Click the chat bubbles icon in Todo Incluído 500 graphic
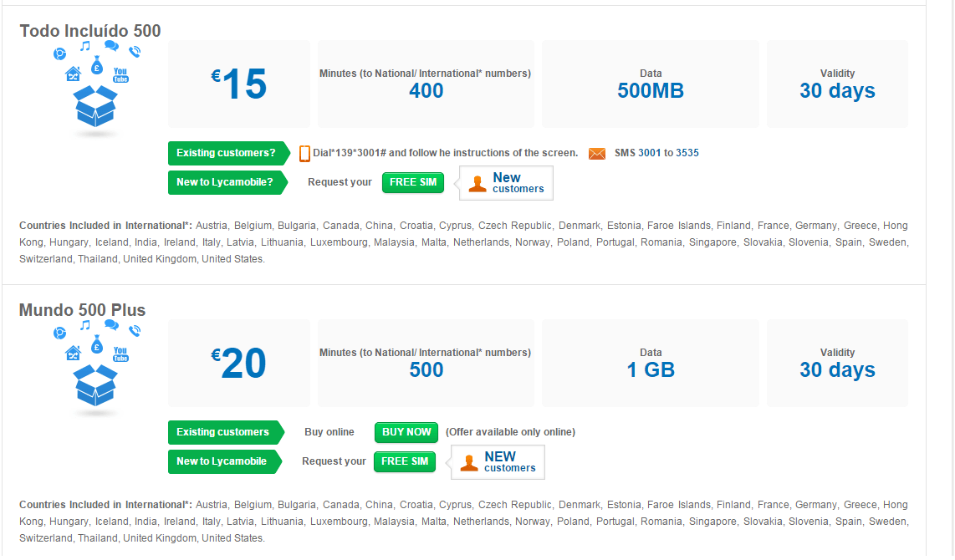Image resolution: width=955 pixels, height=560 pixels. 111,46
